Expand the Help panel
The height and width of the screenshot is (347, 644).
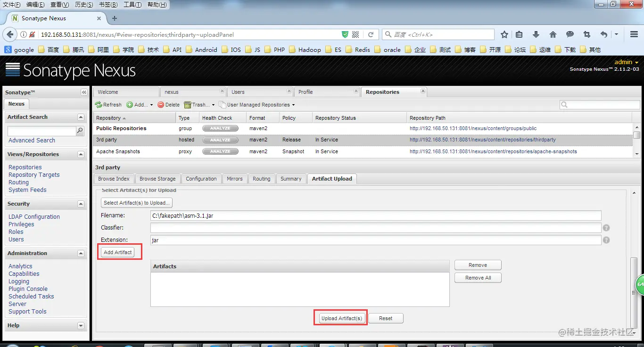81,325
